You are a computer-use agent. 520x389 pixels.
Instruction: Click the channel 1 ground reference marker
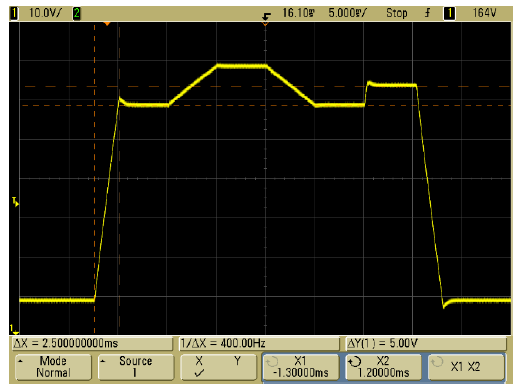14,330
